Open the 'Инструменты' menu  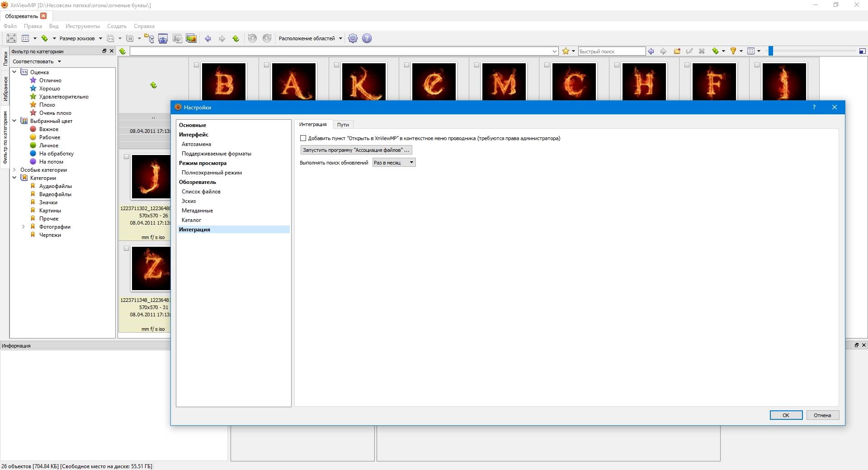(82, 26)
